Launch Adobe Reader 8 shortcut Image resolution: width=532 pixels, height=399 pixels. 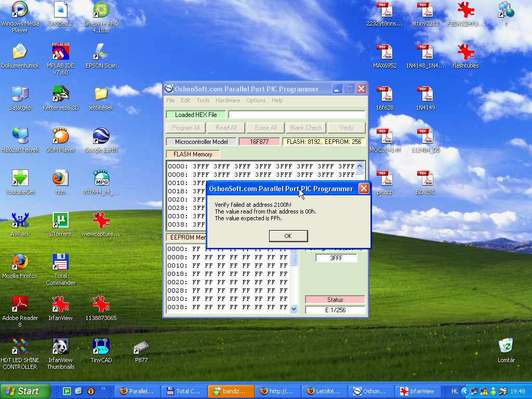click(x=20, y=312)
